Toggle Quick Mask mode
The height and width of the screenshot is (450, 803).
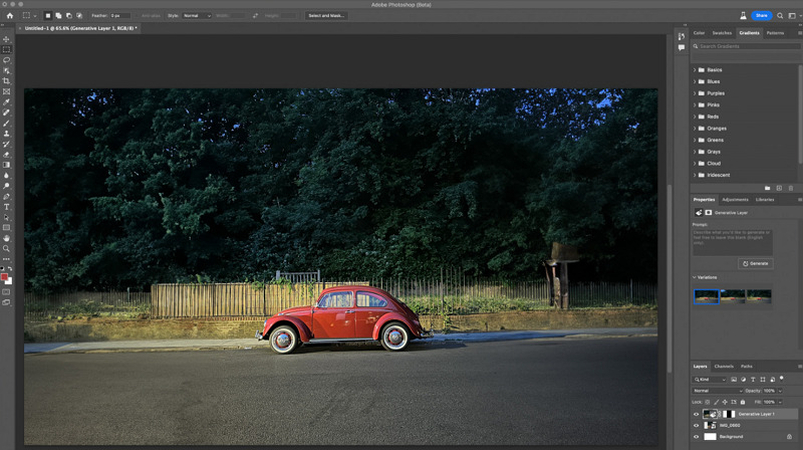point(6,292)
